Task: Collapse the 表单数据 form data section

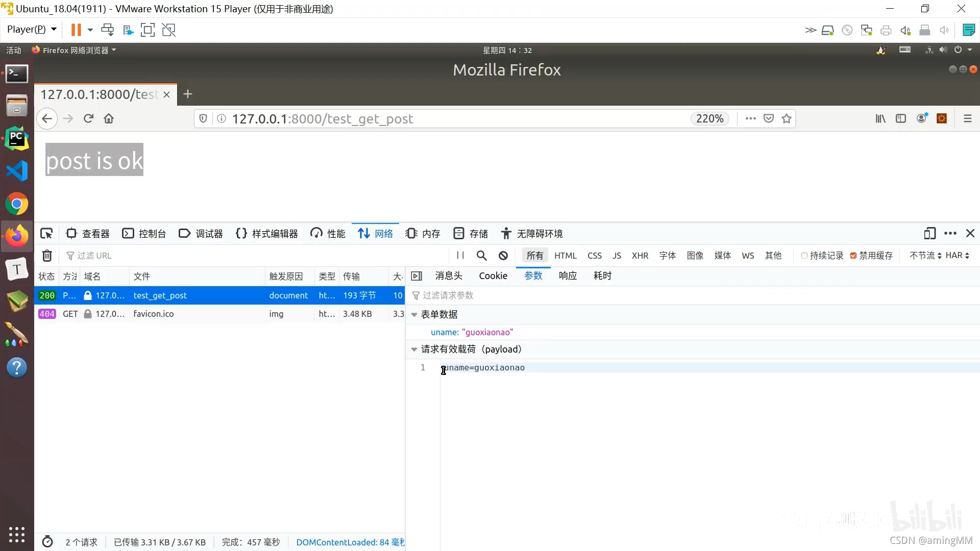Action: 414,315
